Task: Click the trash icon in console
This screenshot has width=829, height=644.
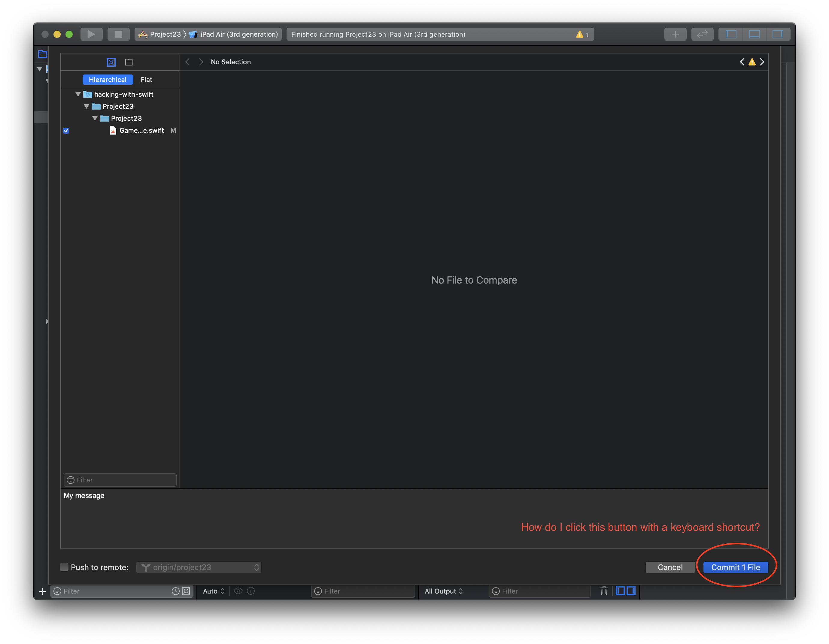Action: [x=603, y=591]
